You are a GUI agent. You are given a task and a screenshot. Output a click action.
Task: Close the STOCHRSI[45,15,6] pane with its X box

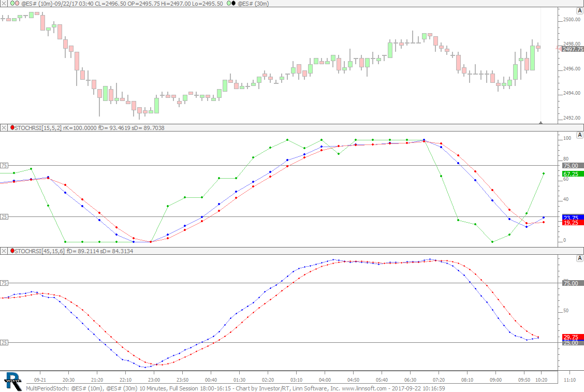[4, 251]
